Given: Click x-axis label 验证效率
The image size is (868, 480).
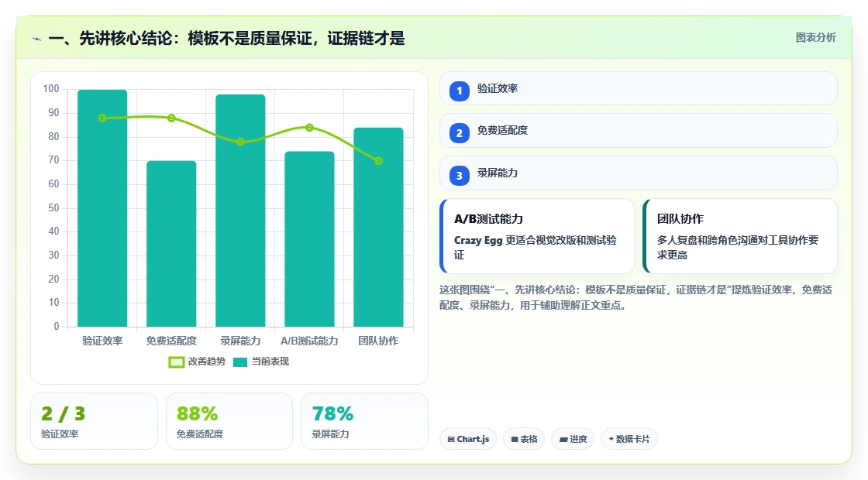Looking at the screenshot, I should (x=102, y=341).
